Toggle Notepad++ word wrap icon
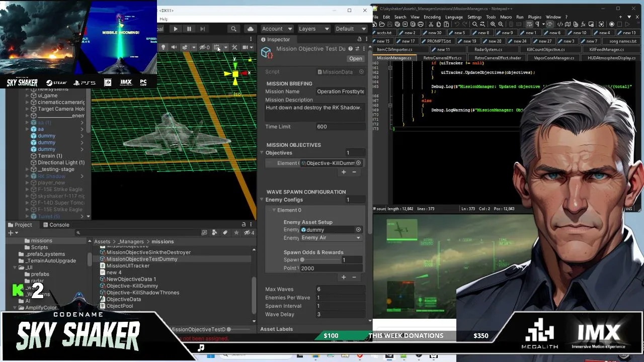Viewport: 644px width, 362px height. (529, 24)
